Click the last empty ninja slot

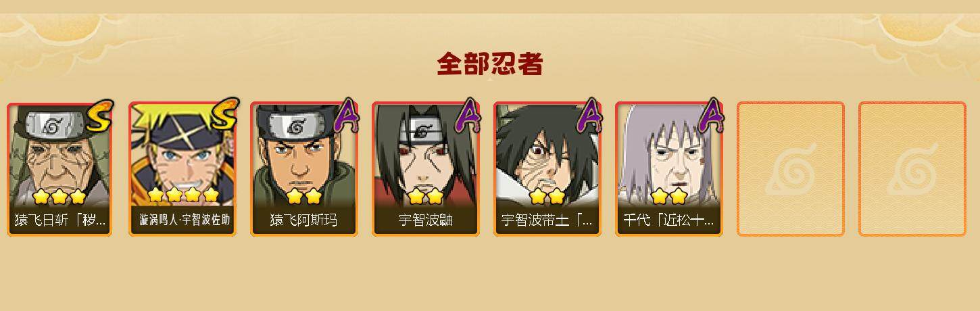tap(912, 169)
